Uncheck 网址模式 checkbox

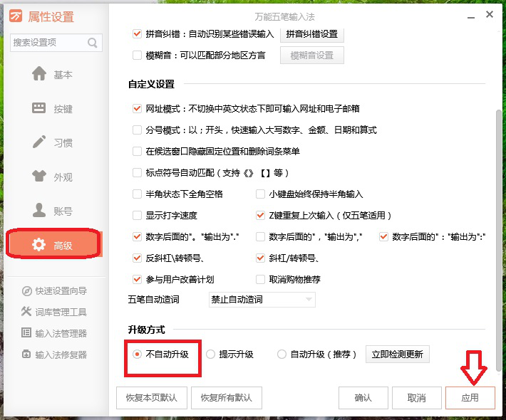[137, 109]
